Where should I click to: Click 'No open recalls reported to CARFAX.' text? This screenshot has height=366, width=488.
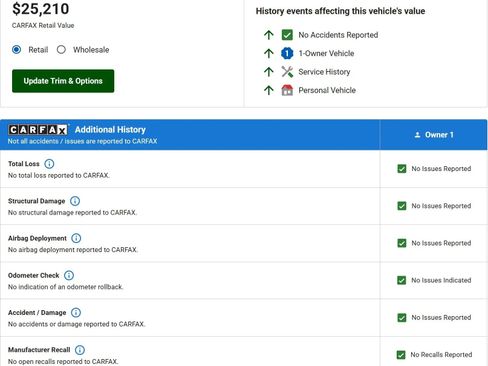(63, 362)
